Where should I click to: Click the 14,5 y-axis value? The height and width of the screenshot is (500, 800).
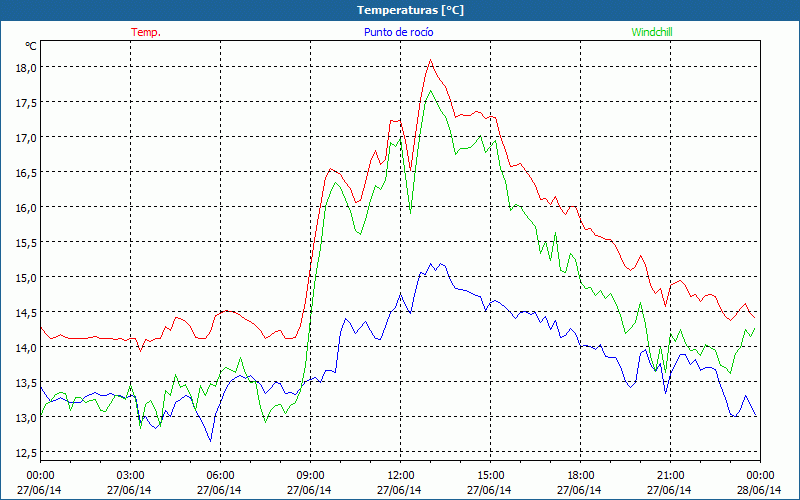click(x=26, y=313)
